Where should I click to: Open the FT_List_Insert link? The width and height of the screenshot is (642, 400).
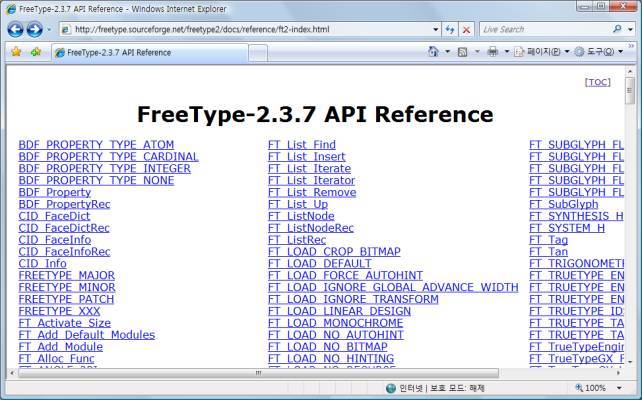tap(307, 157)
